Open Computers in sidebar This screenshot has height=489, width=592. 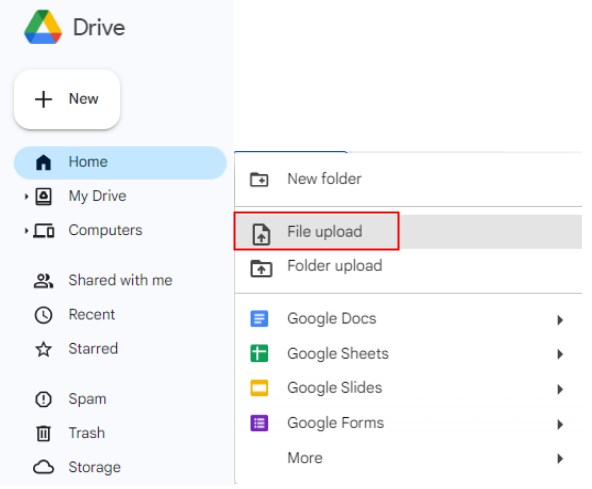(x=120, y=231)
